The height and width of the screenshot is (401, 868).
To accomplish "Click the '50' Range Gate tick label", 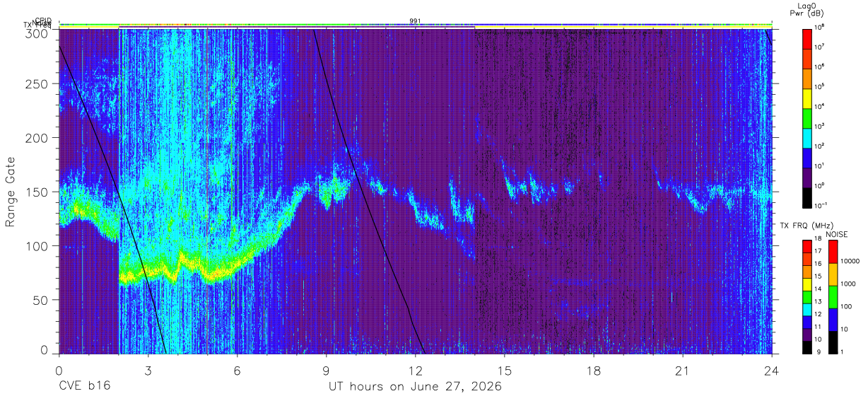I will point(40,300).
